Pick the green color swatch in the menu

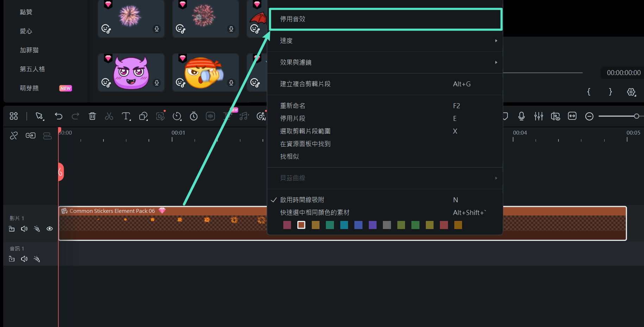pyautogui.click(x=415, y=225)
